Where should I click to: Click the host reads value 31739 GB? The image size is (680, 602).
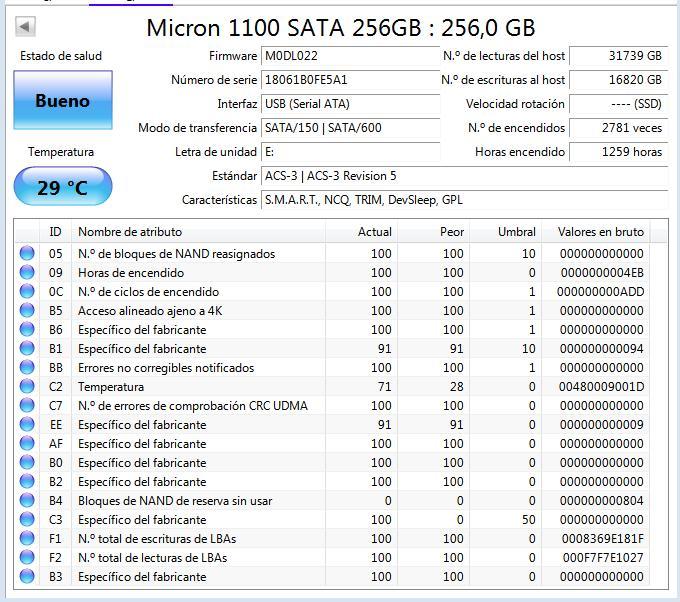[618, 56]
